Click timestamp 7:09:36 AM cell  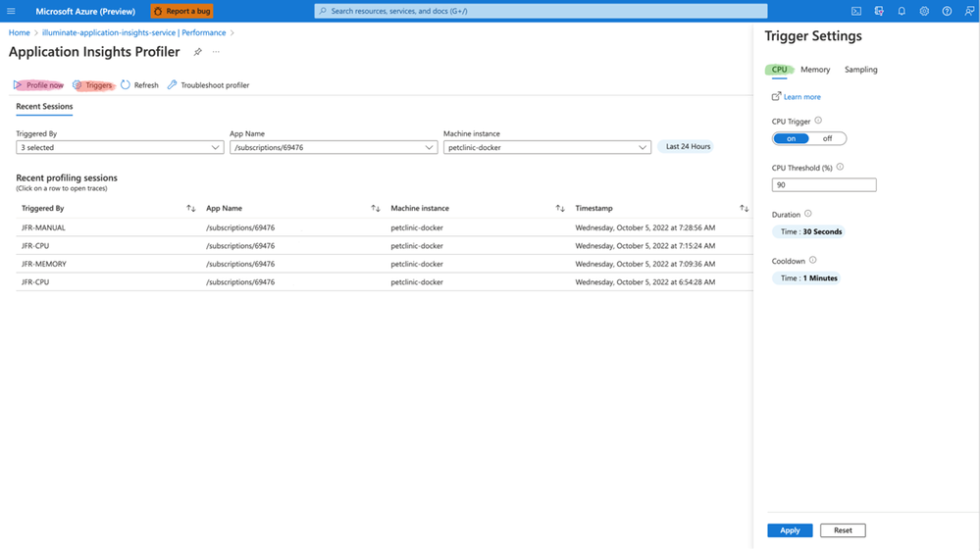(x=645, y=264)
